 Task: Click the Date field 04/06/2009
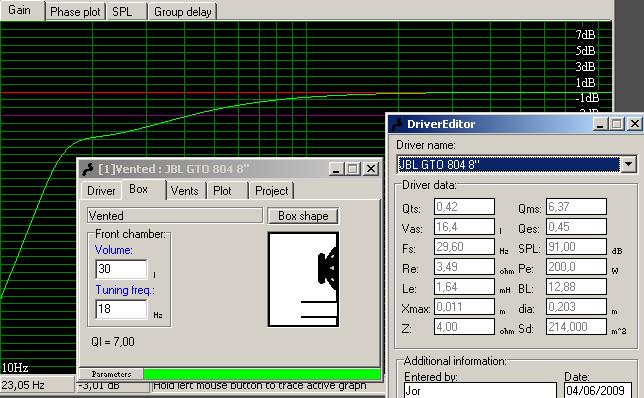point(598,390)
